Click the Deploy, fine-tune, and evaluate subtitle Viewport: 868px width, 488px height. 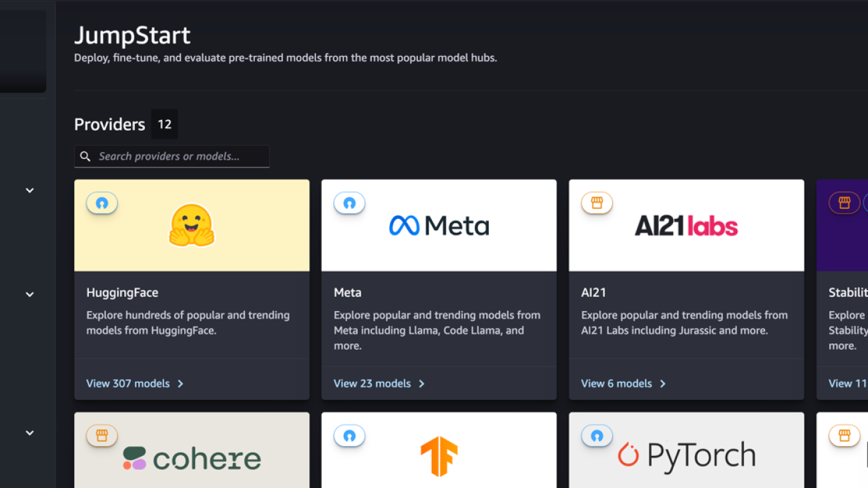tap(285, 58)
